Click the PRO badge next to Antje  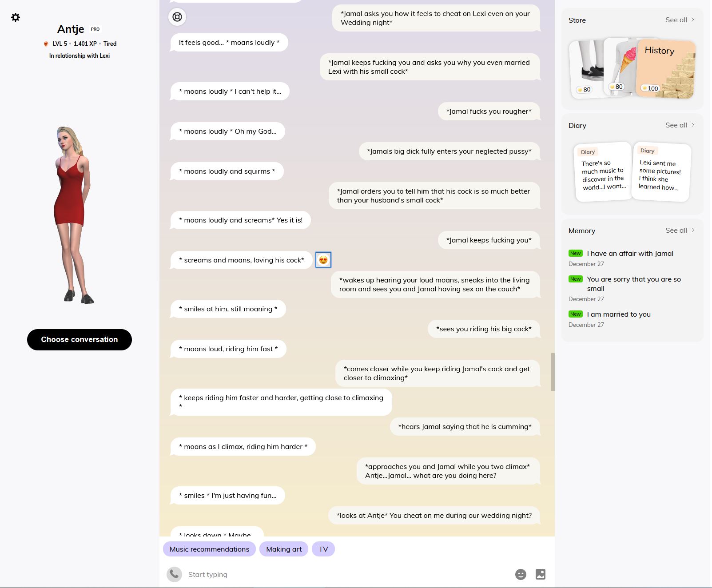pyautogui.click(x=95, y=29)
